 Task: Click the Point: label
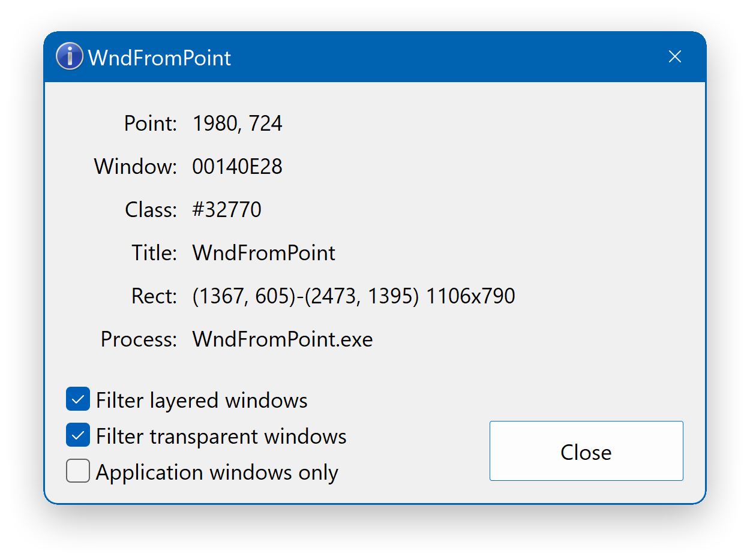[x=151, y=124]
